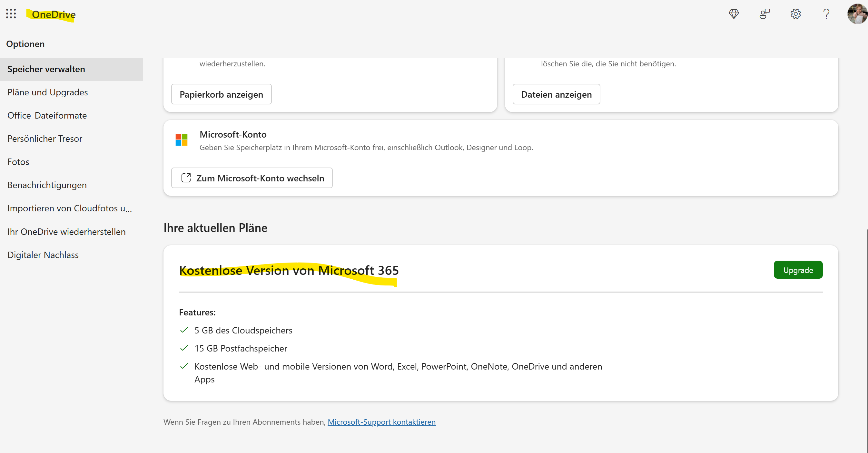Go to Persönlicher Tresor settings

72,139
